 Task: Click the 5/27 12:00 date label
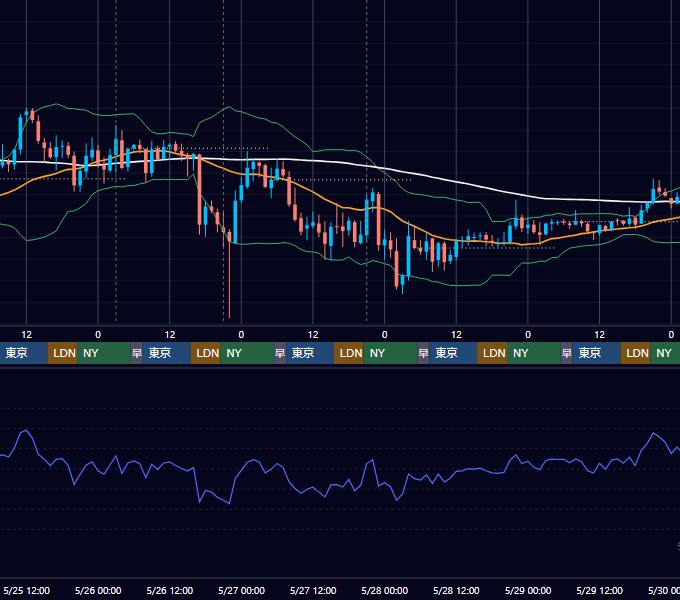[x=313, y=590]
